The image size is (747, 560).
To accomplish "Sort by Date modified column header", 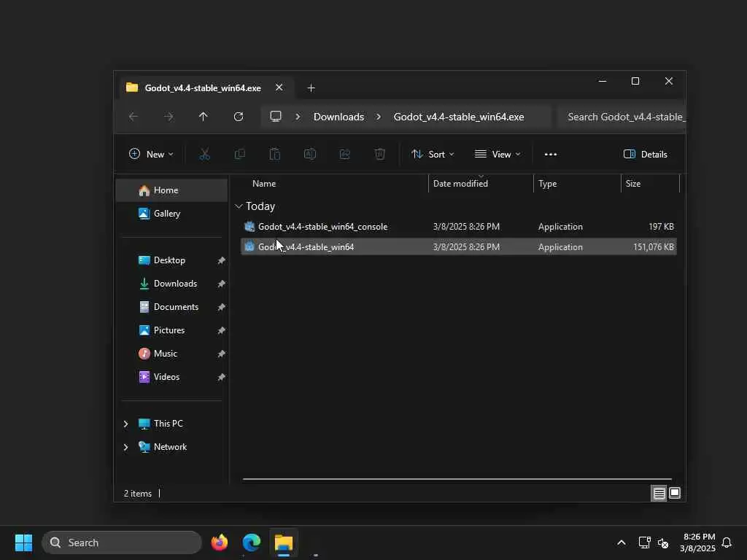I will (x=460, y=183).
